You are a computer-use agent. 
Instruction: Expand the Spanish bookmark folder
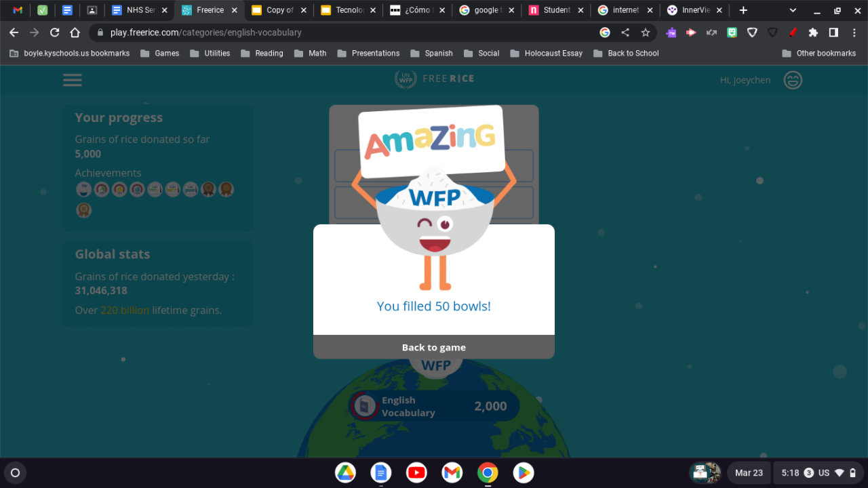pos(431,53)
